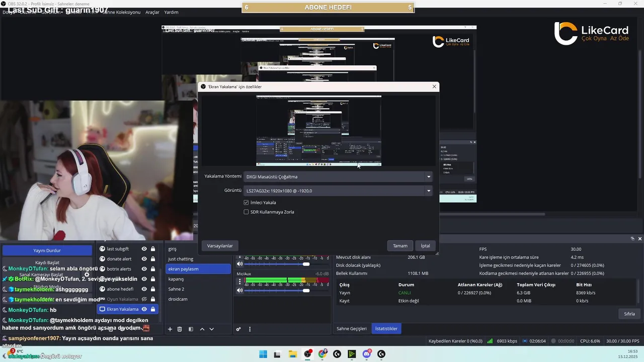Confirm with the Tamam button
The width and height of the screenshot is (644, 362).
coord(400,246)
